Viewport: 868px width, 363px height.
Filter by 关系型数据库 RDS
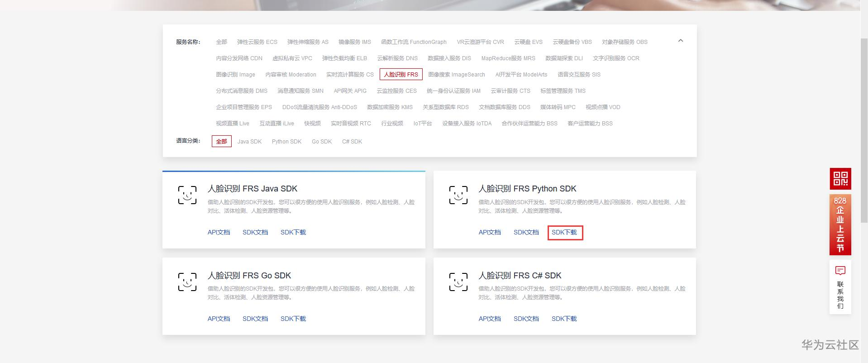pyautogui.click(x=446, y=107)
